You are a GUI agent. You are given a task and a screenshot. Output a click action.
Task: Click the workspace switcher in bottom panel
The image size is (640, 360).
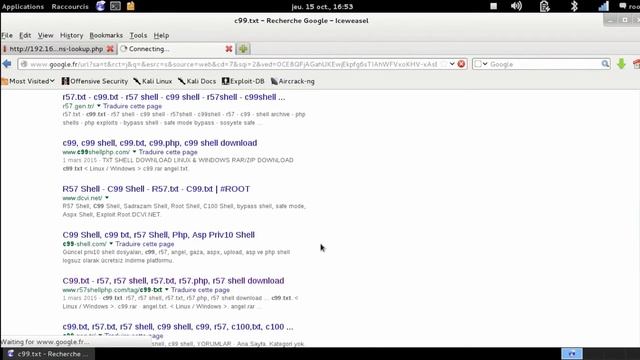(x=571, y=354)
